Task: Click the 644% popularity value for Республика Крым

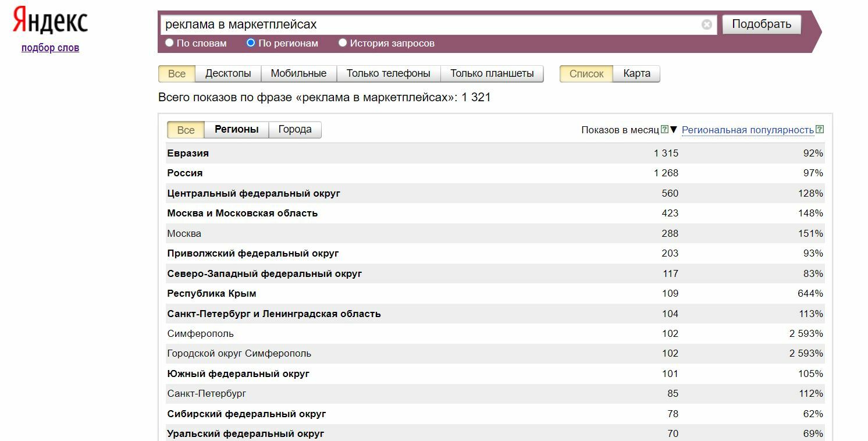Action: coord(810,294)
